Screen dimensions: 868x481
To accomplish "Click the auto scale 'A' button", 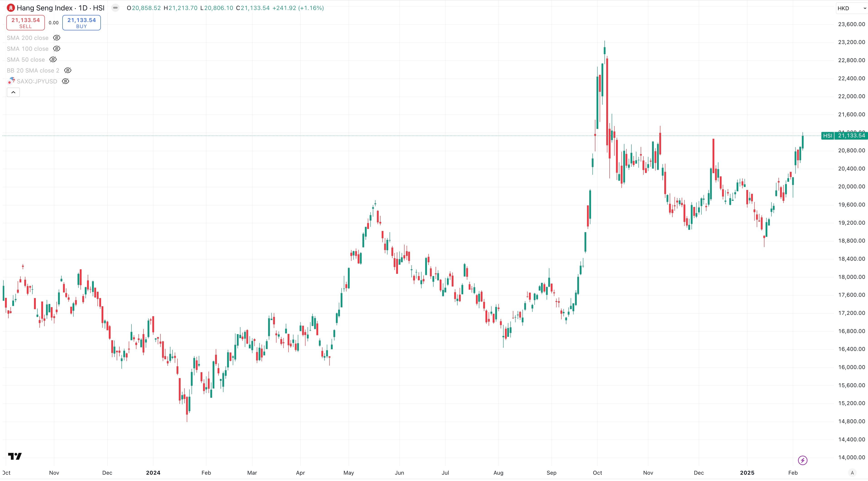I will [x=852, y=473].
